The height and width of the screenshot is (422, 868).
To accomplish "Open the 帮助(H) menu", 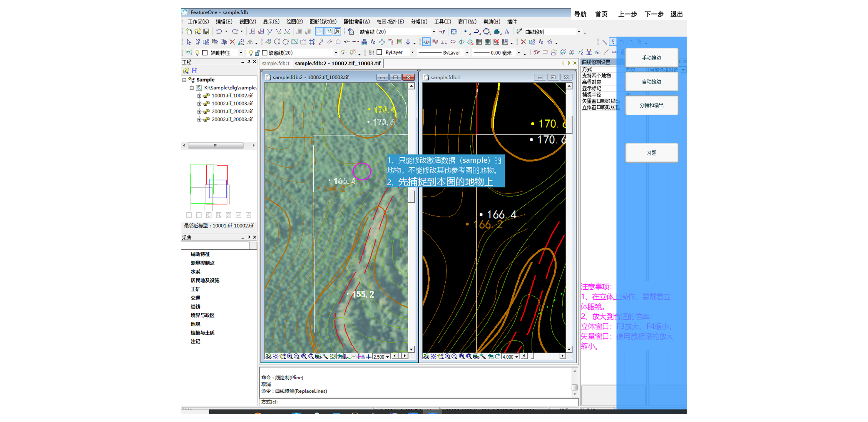I will click(x=492, y=21).
